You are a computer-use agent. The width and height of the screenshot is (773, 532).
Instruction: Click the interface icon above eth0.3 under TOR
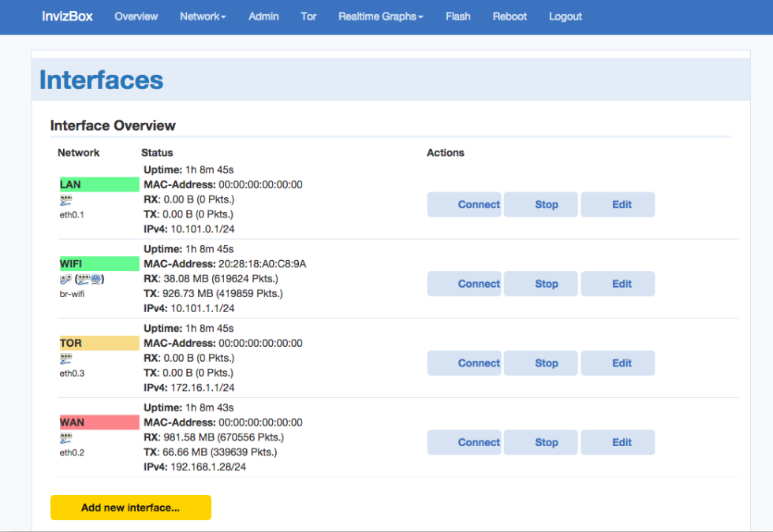point(65,357)
